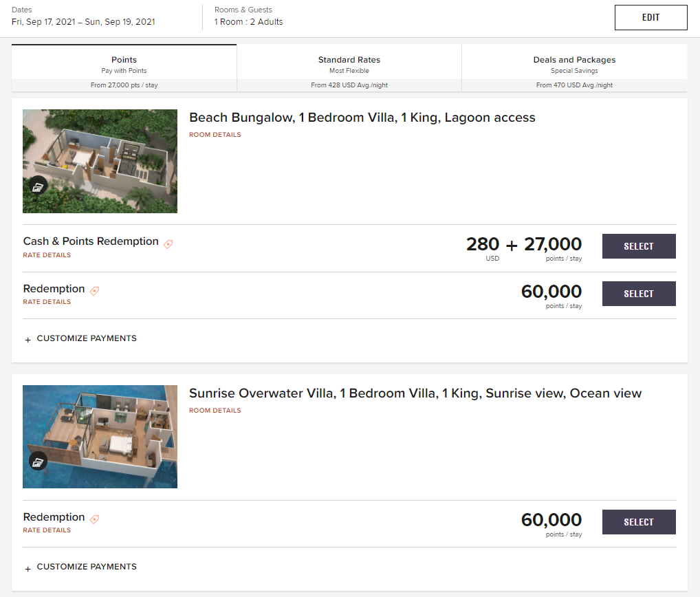Switch to the Standard Rates tab

(349, 67)
